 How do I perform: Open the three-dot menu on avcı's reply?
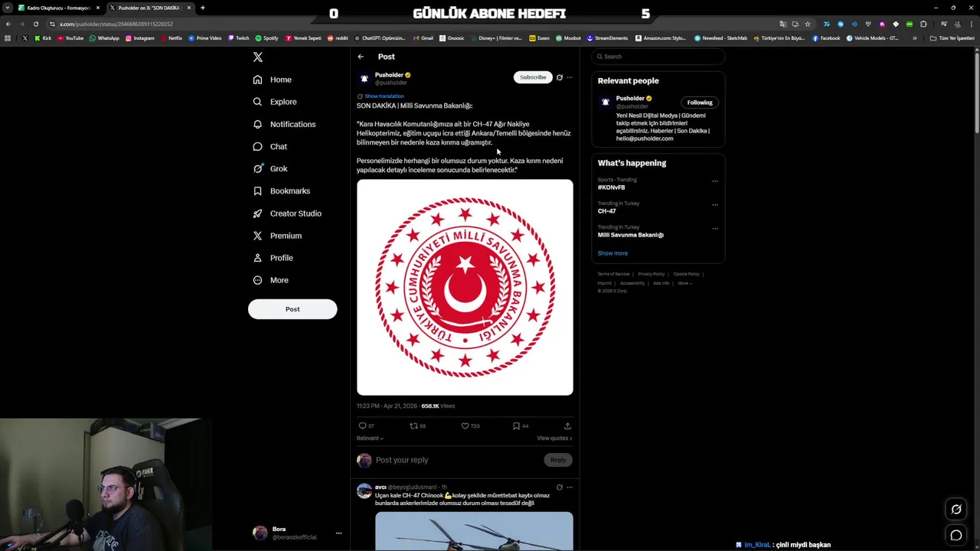coord(570,487)
